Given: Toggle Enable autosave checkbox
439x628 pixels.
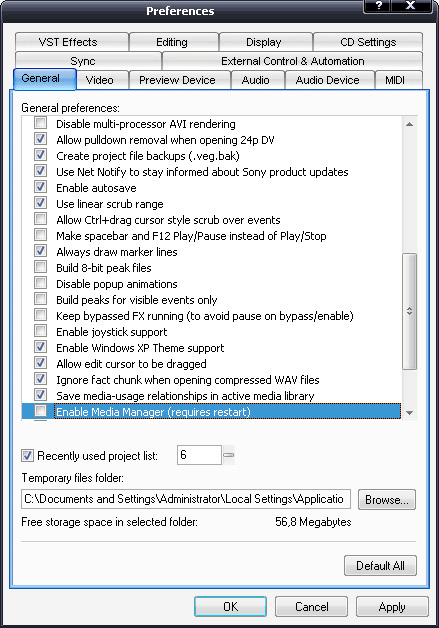Looking at the screenshot, I should (x=40, y=187).
